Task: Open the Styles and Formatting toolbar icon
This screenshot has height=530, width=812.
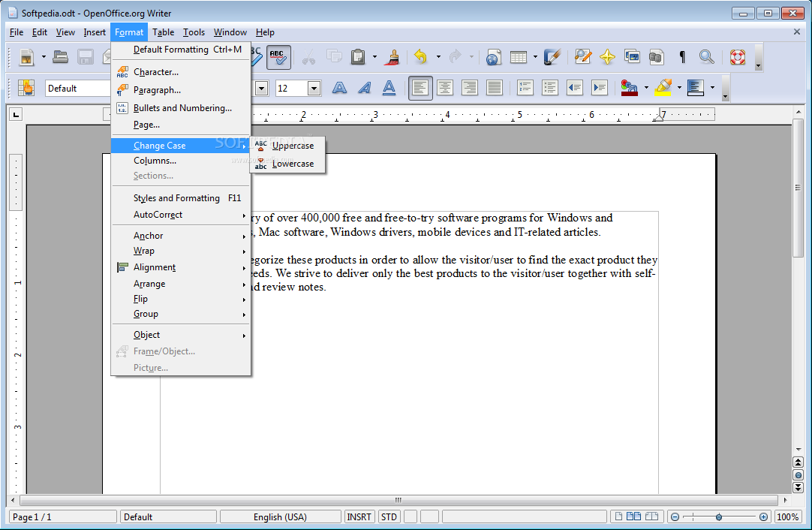Action: click(26, 88)
